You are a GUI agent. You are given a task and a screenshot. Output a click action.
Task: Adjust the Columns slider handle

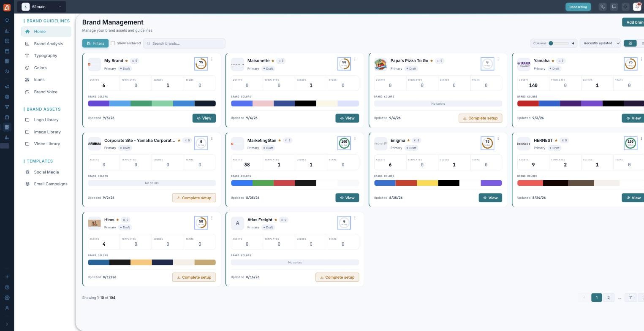pyautogui.click(x=551, y=43)
